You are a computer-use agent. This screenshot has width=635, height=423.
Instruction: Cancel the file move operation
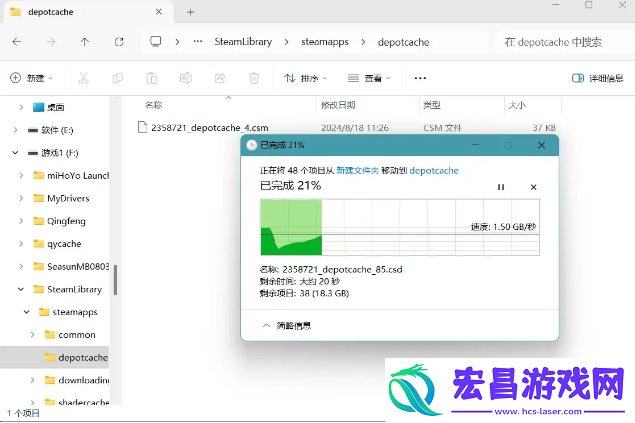(x=533, y=187)
